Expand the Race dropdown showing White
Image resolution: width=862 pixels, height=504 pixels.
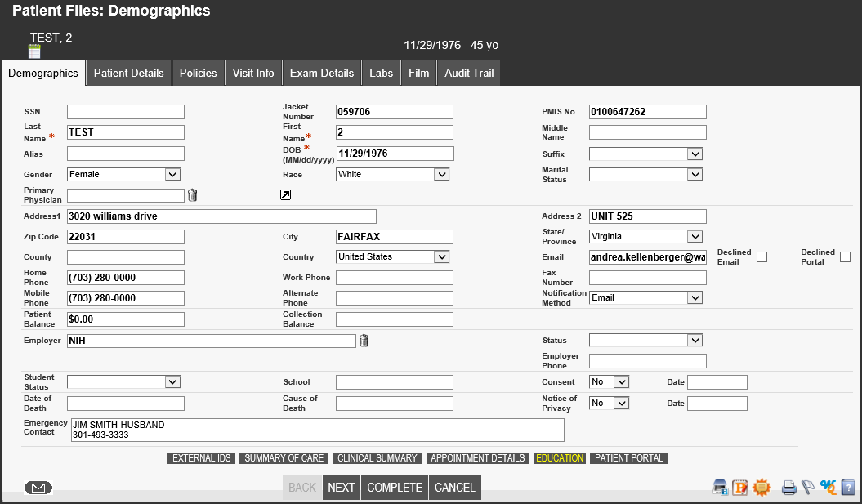point(392,174)
